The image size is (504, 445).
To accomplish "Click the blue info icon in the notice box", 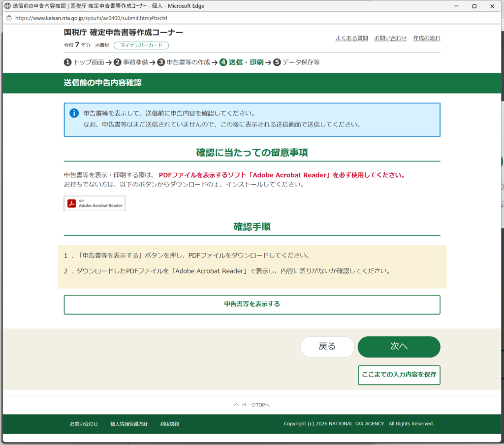I will 74,113.
